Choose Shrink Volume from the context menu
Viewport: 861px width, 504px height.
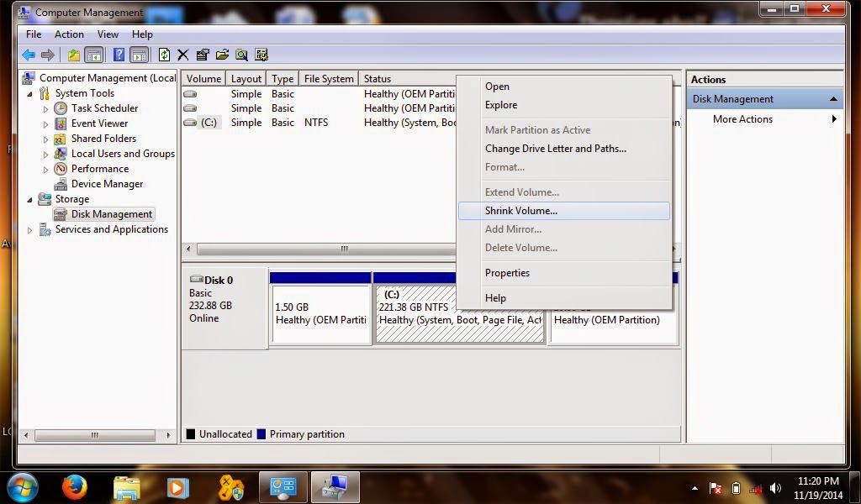tap(522, 211)
